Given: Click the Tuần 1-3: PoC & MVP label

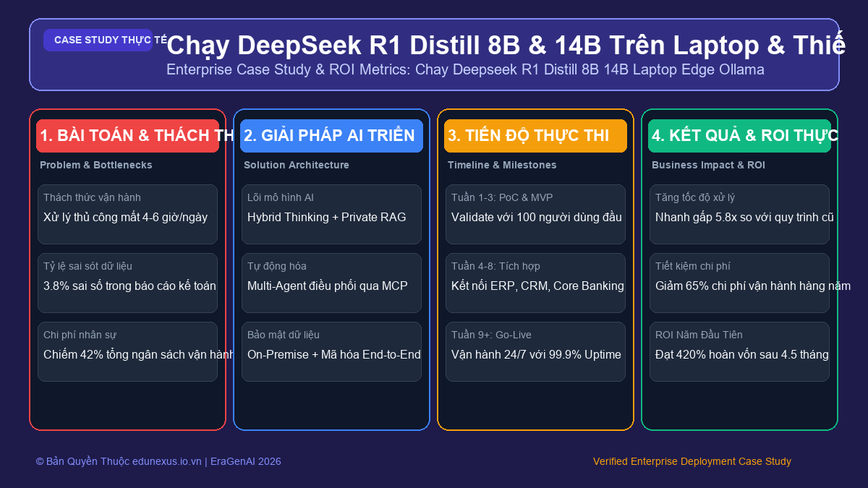Looking at the screenshot, I should [x=502, y=197].
